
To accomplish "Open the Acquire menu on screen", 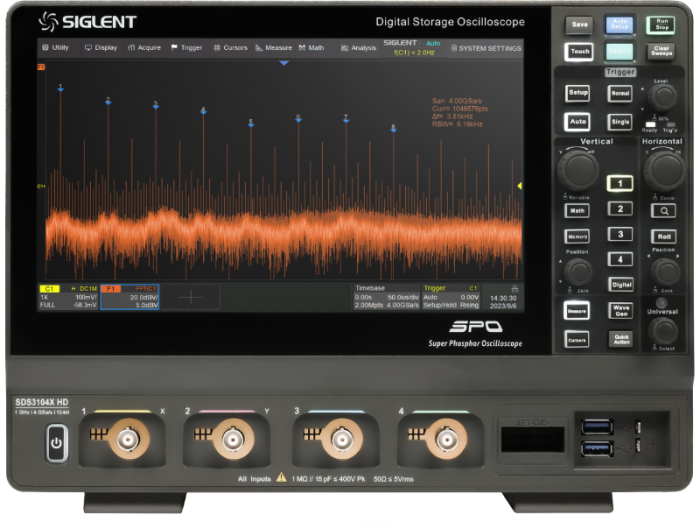I will (144, 48).
